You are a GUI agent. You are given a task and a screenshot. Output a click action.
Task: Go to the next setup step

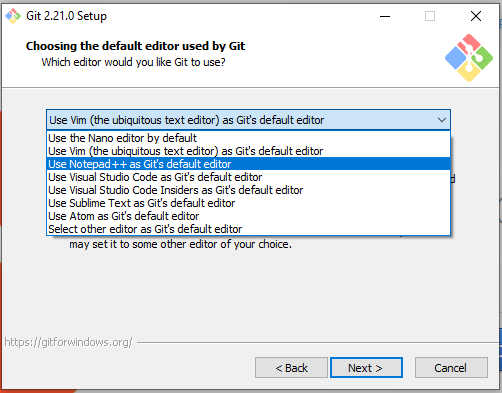click(366, 368)
